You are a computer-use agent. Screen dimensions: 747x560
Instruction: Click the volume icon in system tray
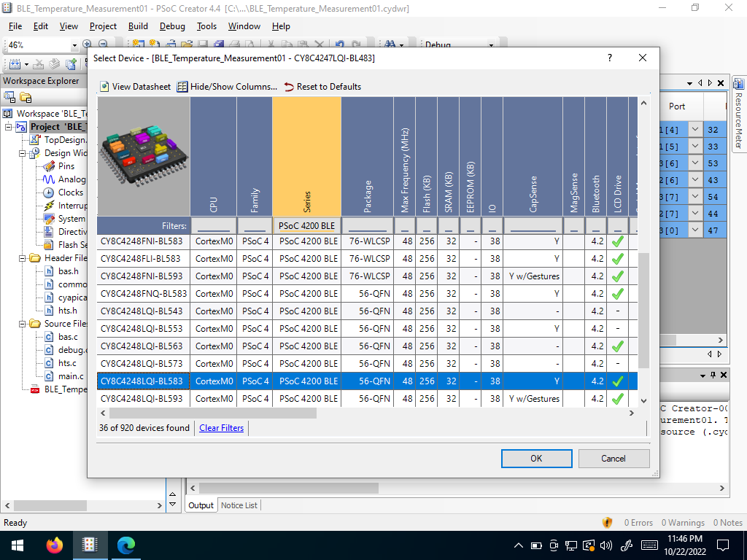point(606,545)
